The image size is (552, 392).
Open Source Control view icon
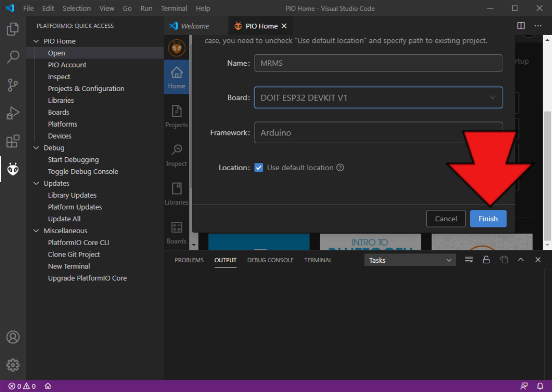point(13,85)
